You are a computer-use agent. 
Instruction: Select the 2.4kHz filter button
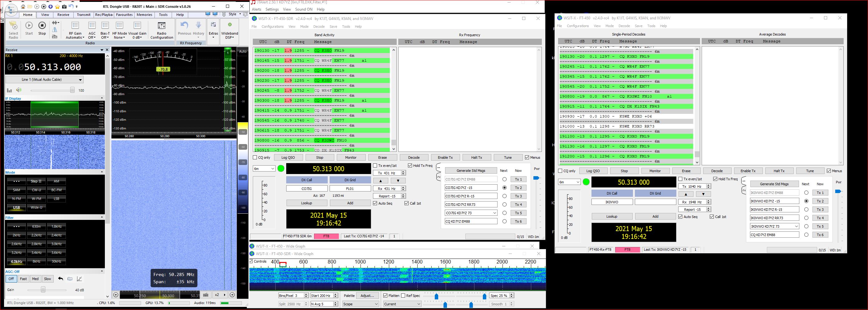56,235
